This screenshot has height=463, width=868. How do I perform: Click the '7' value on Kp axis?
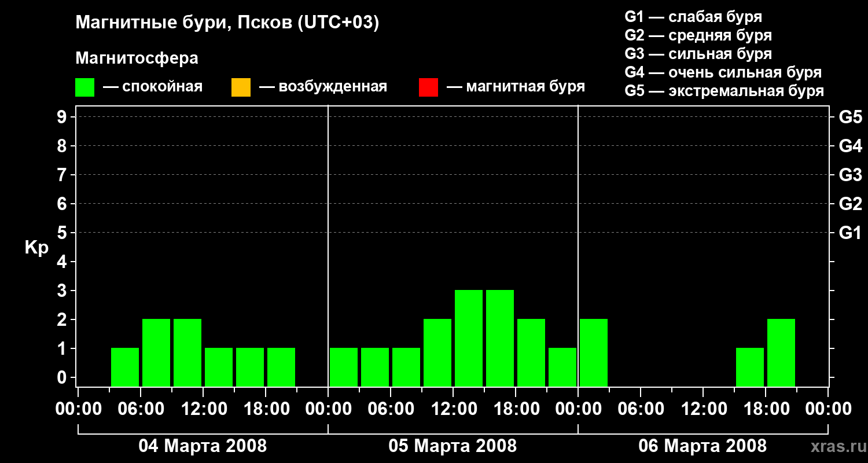tap(63, 175)
